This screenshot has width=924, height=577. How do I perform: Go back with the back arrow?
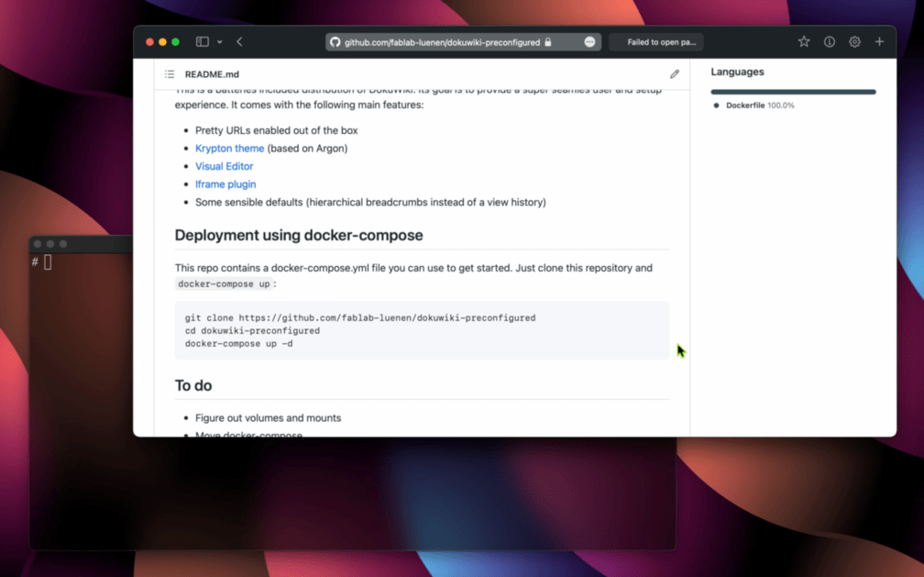click(240, 42)
